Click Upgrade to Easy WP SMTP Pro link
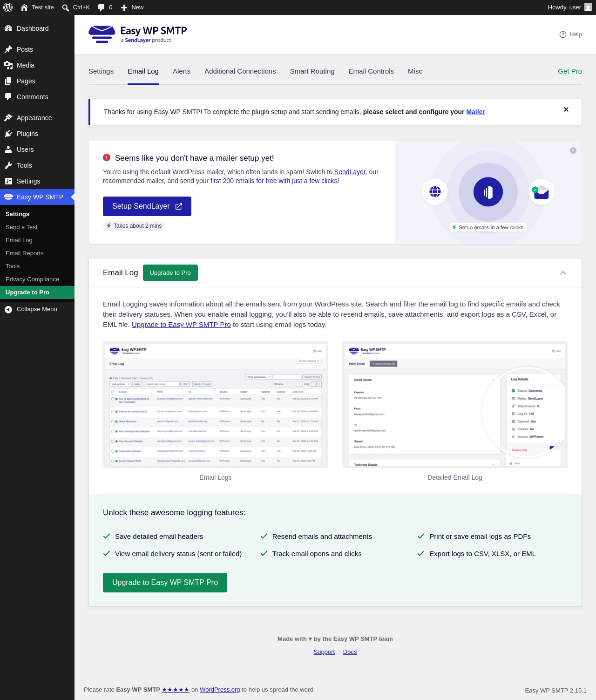The height and width of the screenshot is (700, 596). [x=181, y=325]
